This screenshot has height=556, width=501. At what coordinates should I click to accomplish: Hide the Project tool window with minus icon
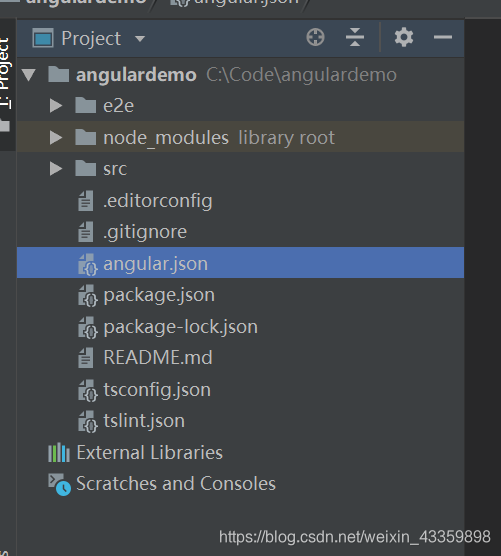coord(443,37)
